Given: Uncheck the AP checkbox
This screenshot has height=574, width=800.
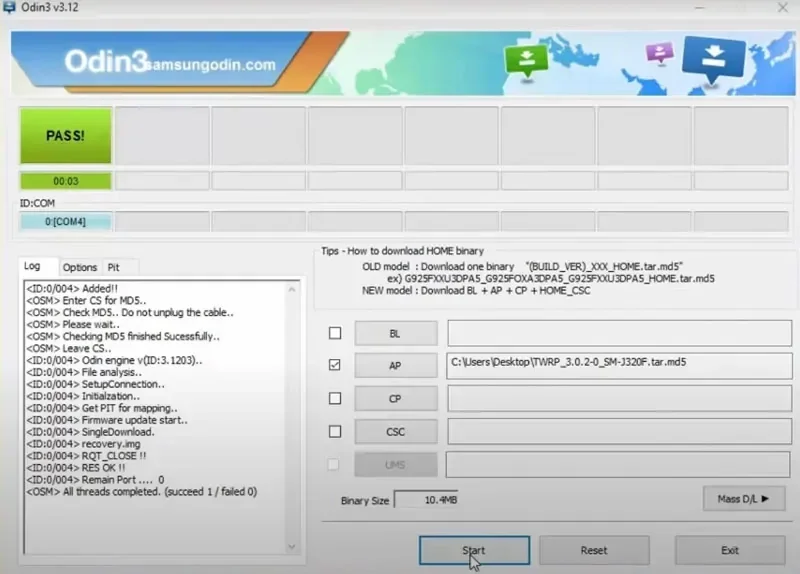Looking at the screenshot, I should tap(335, 365).
